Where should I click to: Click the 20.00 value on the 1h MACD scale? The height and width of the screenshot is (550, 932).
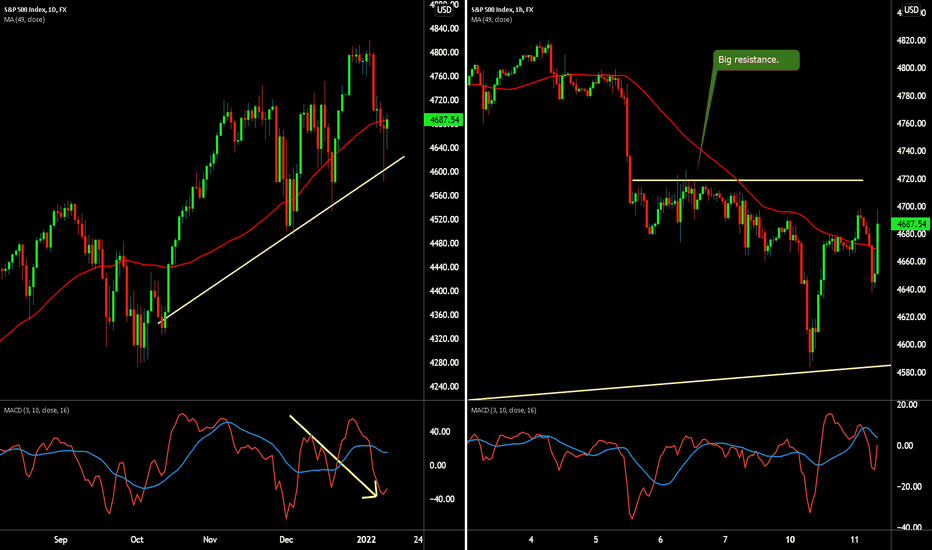point(907,404)
